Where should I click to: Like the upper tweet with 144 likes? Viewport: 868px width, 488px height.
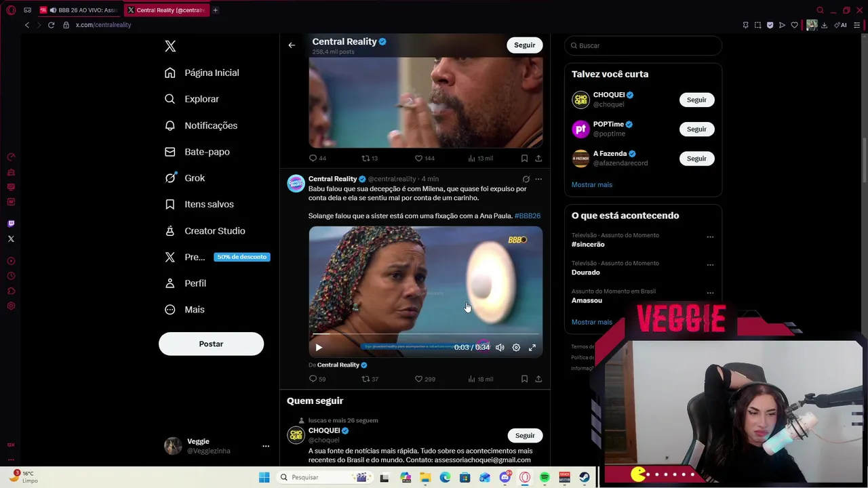tap(425, 158)
